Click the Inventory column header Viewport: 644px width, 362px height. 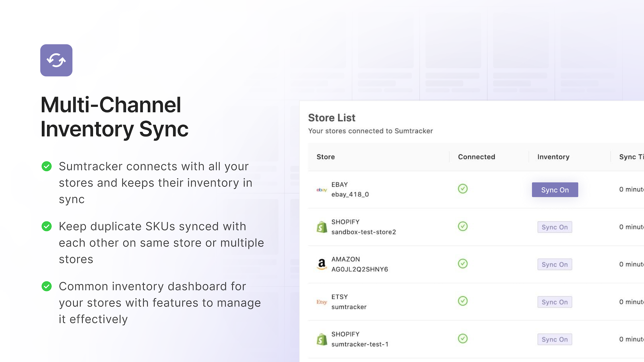coord(553,157)
